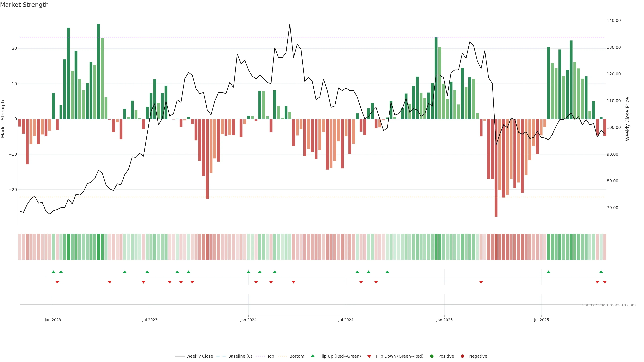Click the Market Strength chart title
Image resolution: width=644 pixels, height=362 pixels.
pos(24,5)
